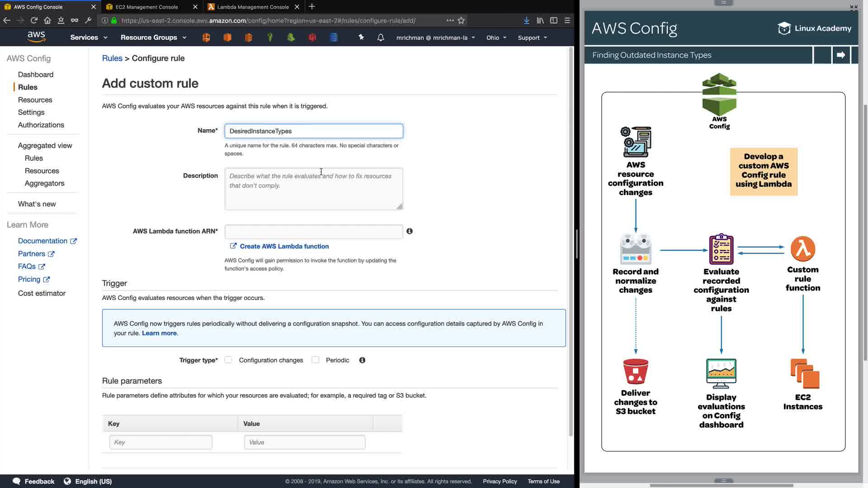Switch to Lambda Management Console tab

pyautogui.click(x=253, y=7)
